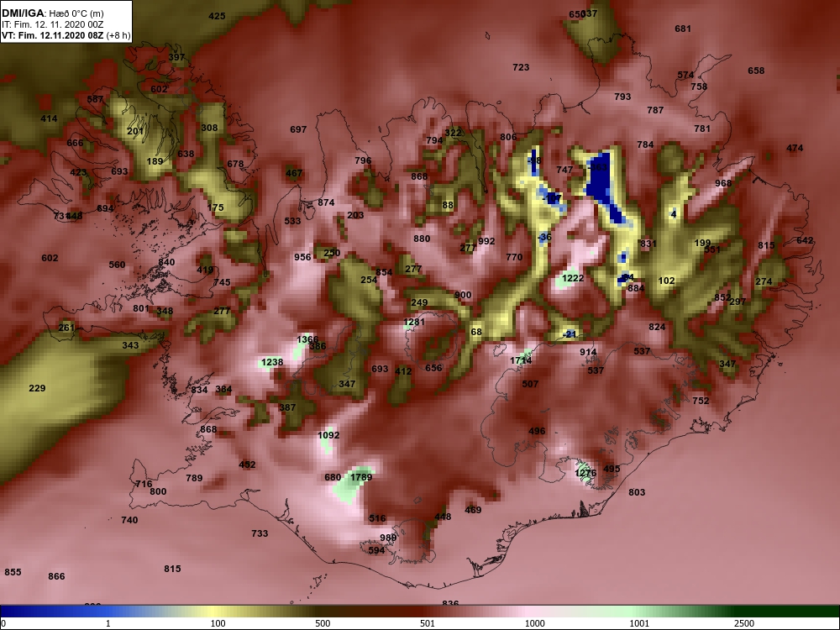This screenshot has width=840, height=630.
Task: Click the map value 874
Action: click(326, 202)
